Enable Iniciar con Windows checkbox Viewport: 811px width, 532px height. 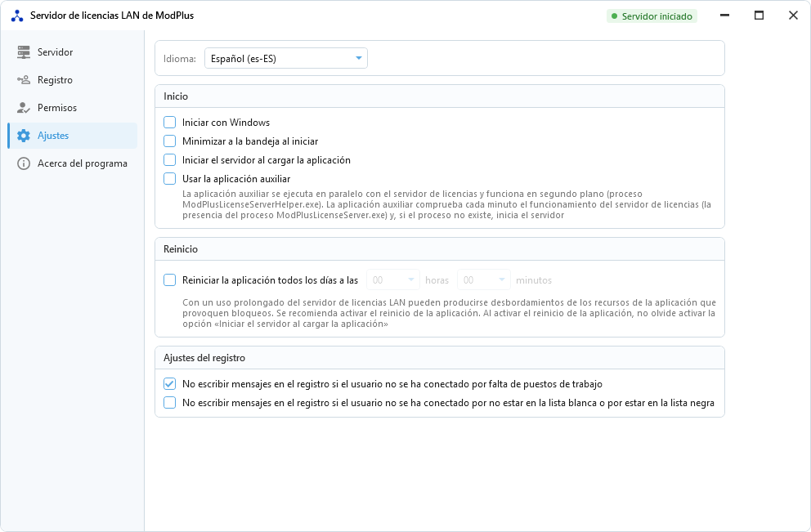pos(170,123)
